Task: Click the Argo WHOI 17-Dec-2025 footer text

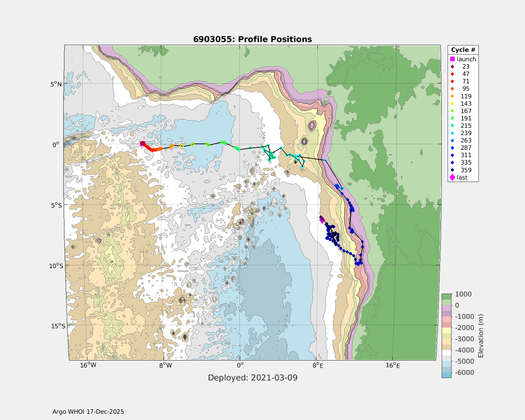Action: [x=88, y=412]
